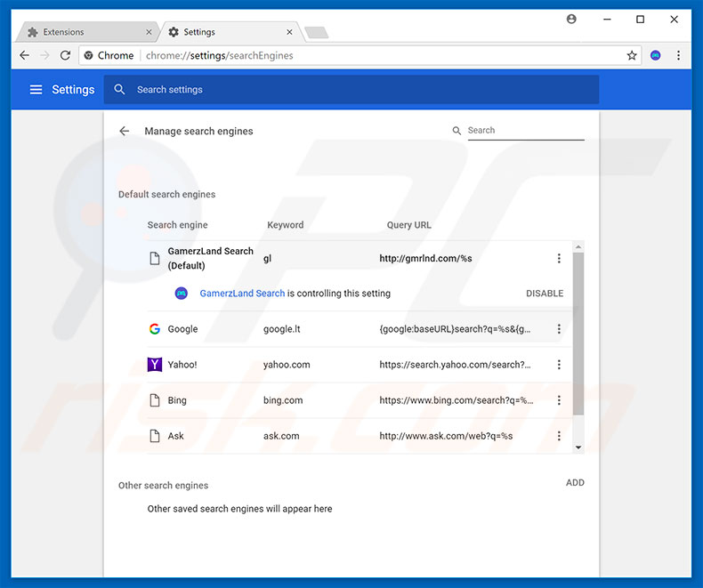This screenshot has width=703, height=588.
Task: Click the search magnifier beside the Search field
Action: click(x=457, y=131)
